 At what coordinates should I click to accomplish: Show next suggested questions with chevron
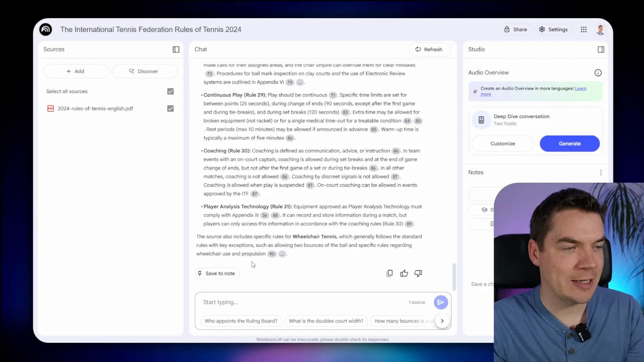(442, 321)
